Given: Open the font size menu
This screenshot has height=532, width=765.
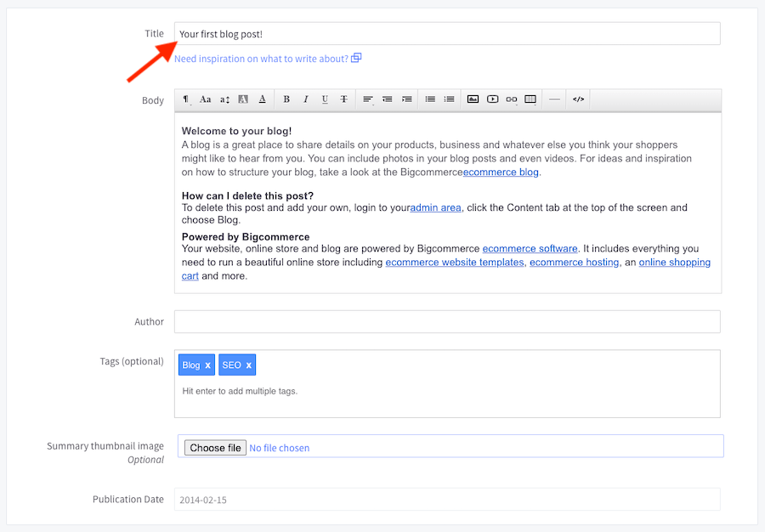Looking at the screenshot, I should tap(224, 99).
